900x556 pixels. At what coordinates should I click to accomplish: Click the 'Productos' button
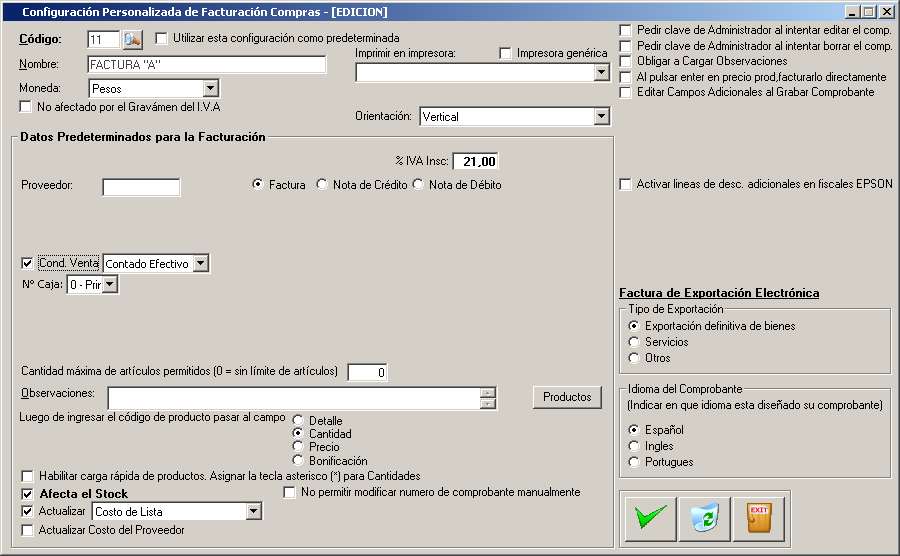coord(567,397)
